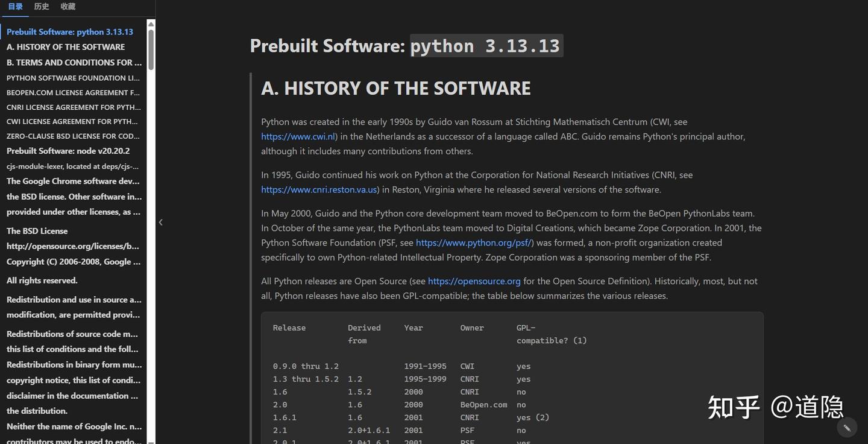Select 'the BSD license. Other software in...' entry

pos(74,197)
